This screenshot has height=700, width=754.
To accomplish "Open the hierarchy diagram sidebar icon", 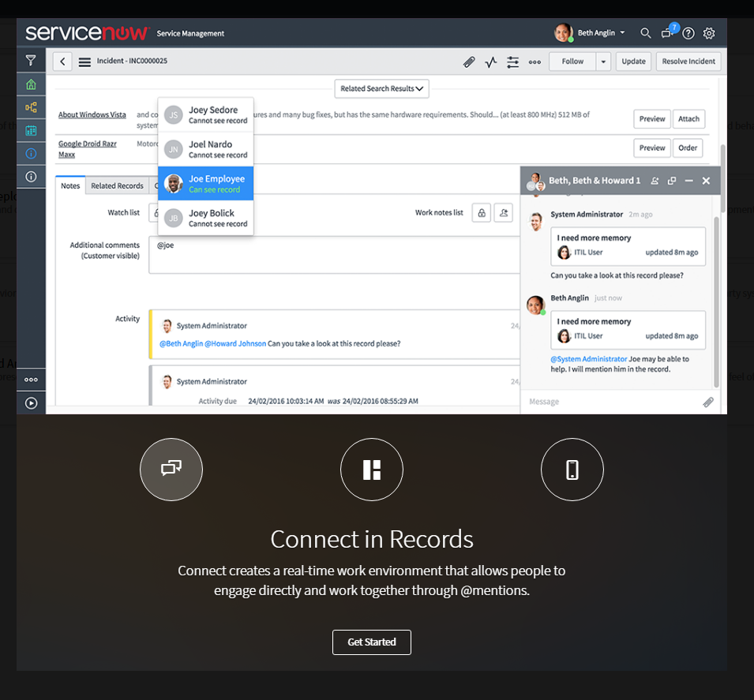I will pos(31,107).
